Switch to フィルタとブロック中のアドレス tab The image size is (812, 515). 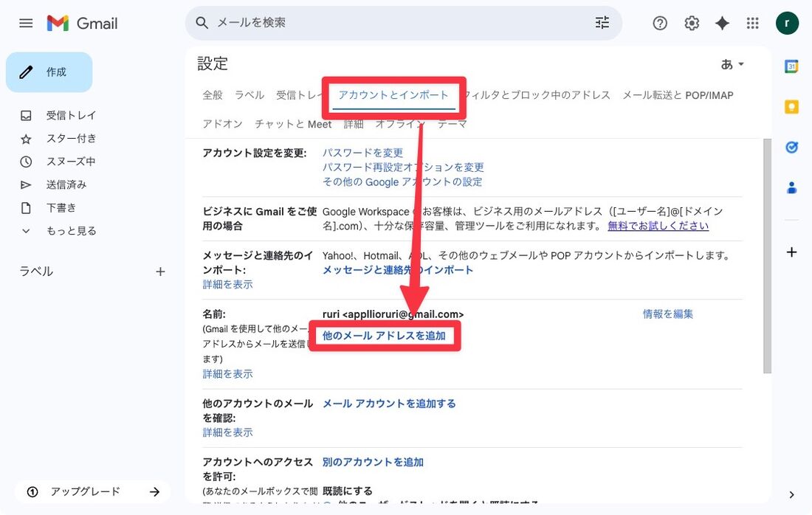[539, 94]
